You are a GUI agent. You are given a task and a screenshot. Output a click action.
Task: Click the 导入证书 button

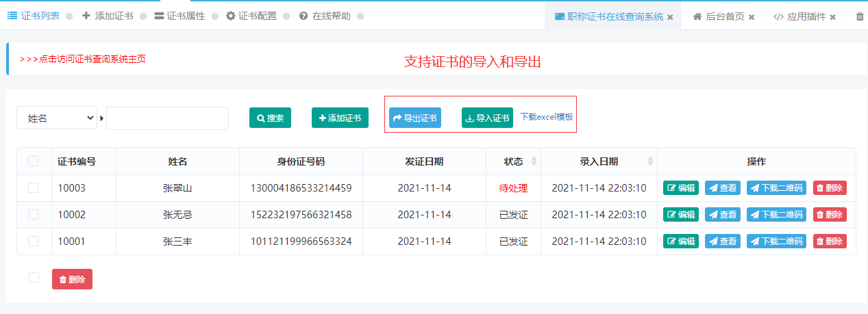pos(487,118)
